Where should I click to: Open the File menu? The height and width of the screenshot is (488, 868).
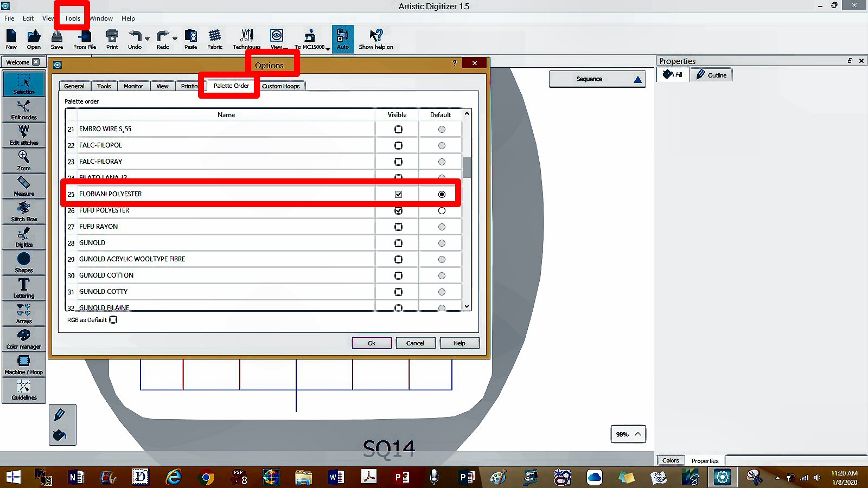tap(9, 18)
